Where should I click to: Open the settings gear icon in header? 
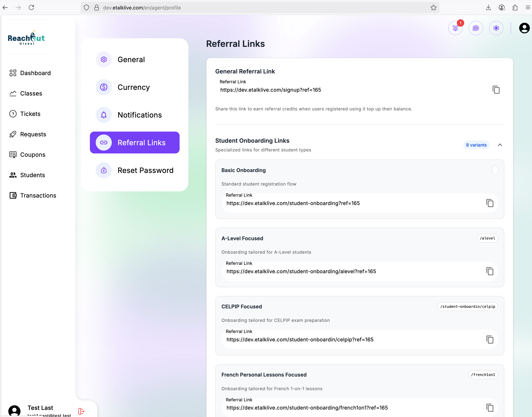(x=496, y=28)
